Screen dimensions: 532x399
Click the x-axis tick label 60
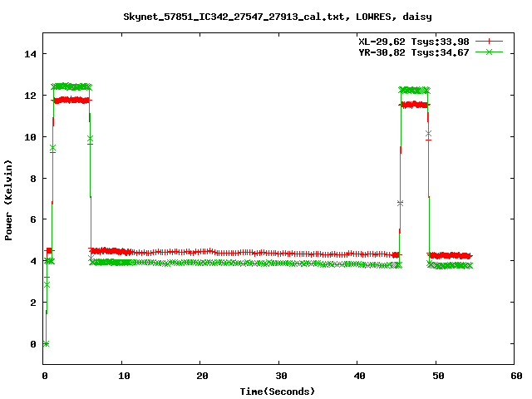[x=516, y=376]
